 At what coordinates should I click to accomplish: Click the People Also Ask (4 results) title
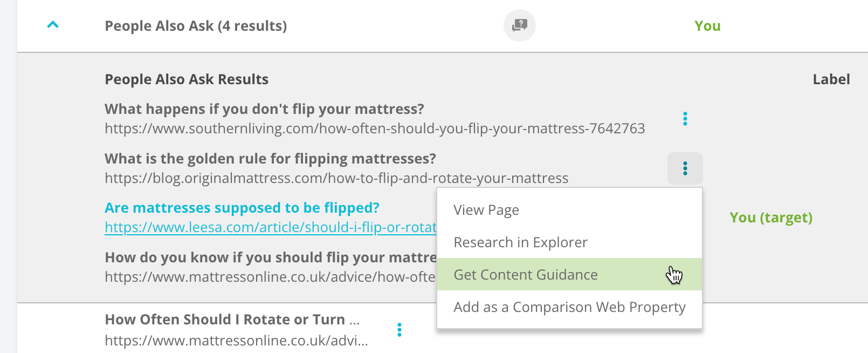[x=196, y=26]
